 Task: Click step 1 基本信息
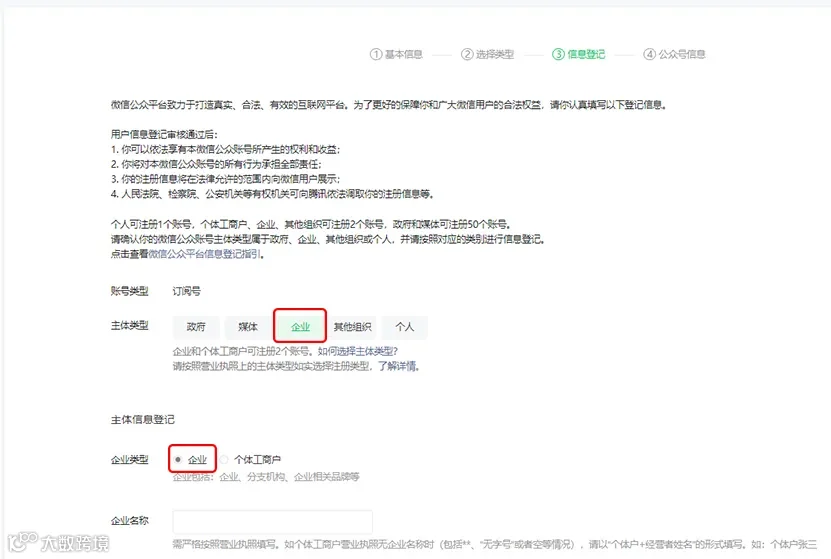tap(396, 54)
